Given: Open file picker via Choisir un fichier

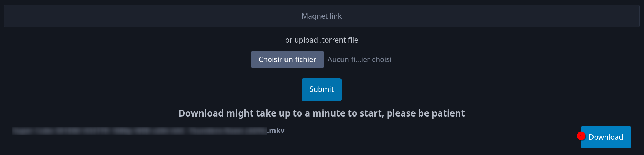Looking at the screenshot, I should click(x=287, y=59).
